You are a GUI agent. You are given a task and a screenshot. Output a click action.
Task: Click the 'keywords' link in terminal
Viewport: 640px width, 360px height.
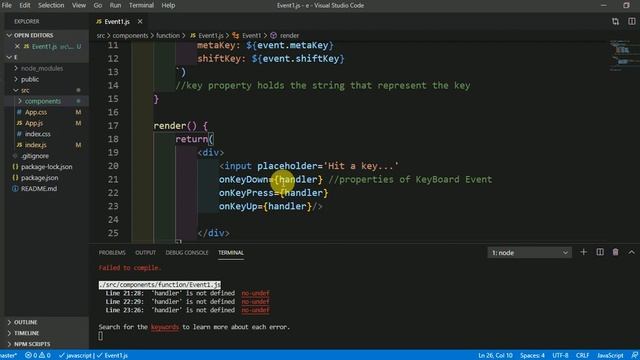tap(165, 327)
